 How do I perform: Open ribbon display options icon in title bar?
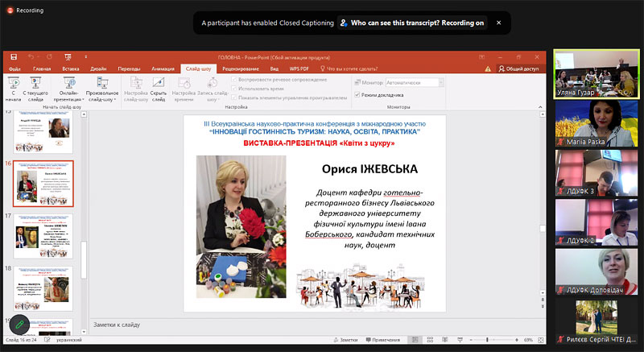pos(481,57)
